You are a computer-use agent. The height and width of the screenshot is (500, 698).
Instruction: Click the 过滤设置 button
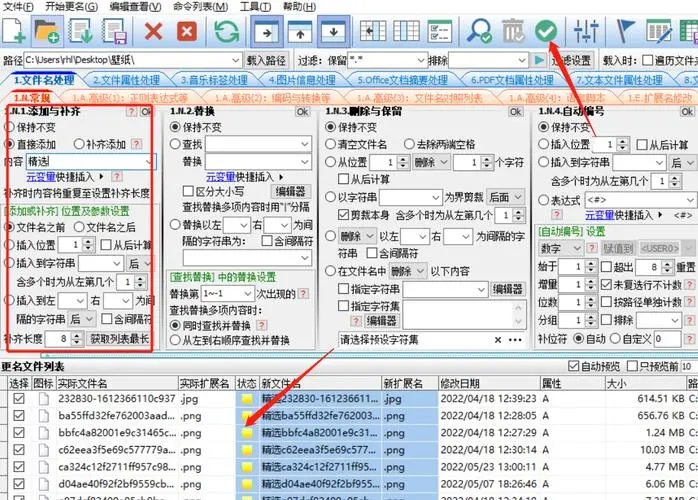[571, 60]
